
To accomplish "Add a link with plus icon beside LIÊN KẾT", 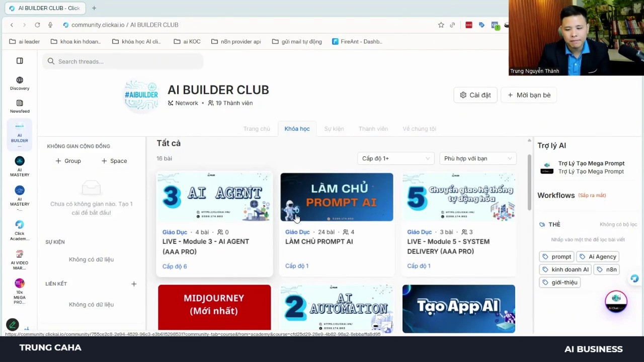I will pos(134,284).
